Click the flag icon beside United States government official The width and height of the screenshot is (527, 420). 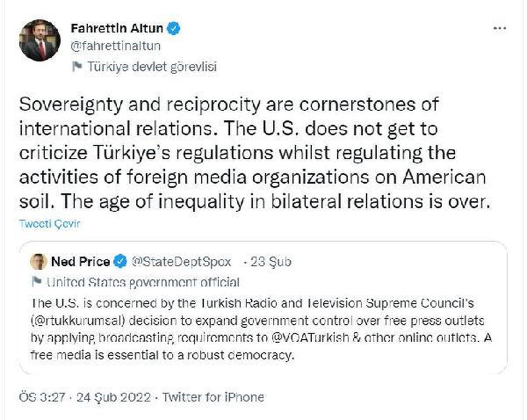coord(36,281)
